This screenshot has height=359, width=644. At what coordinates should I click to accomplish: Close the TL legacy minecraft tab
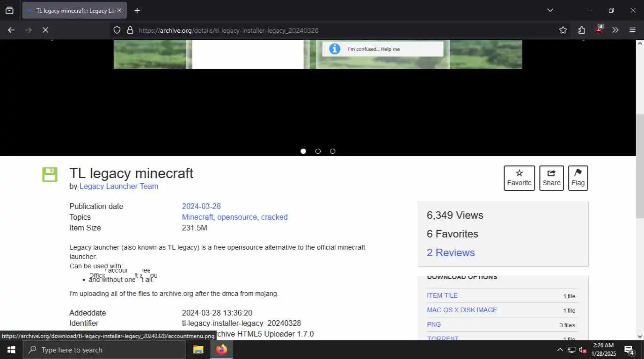point(119,10)
